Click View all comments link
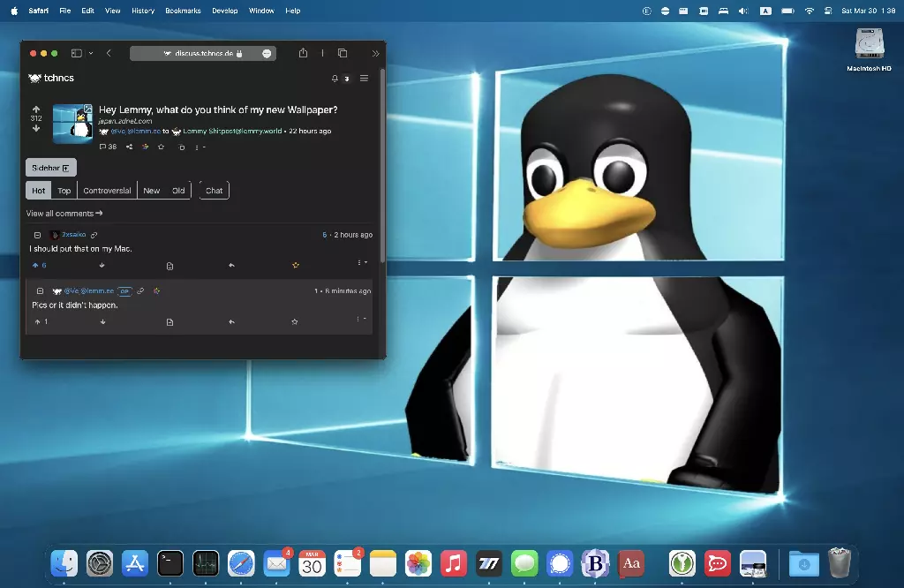 pos(64,214)
